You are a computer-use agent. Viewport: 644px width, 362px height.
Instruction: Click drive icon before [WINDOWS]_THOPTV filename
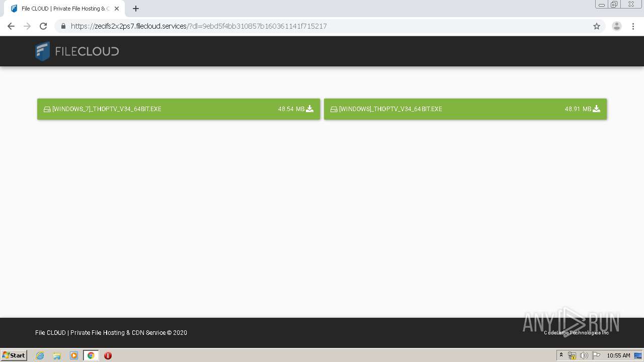point(334,109)
